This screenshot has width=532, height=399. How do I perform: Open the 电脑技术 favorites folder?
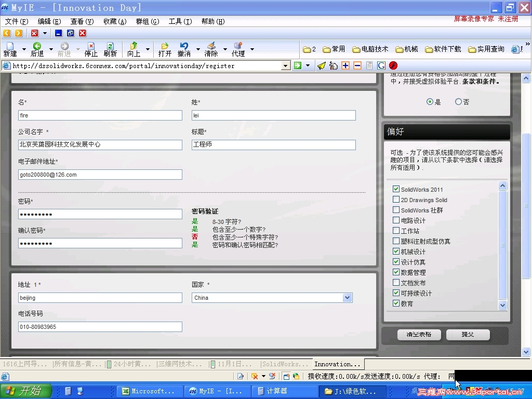pos(370,49)
